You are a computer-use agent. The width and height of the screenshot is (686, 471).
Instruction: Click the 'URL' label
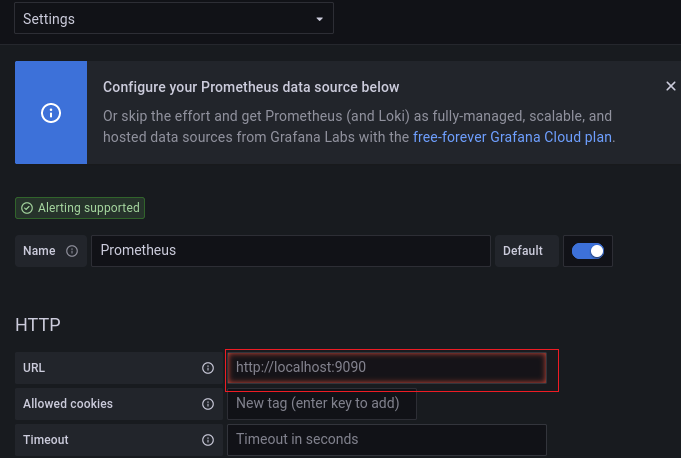point(34,368)
